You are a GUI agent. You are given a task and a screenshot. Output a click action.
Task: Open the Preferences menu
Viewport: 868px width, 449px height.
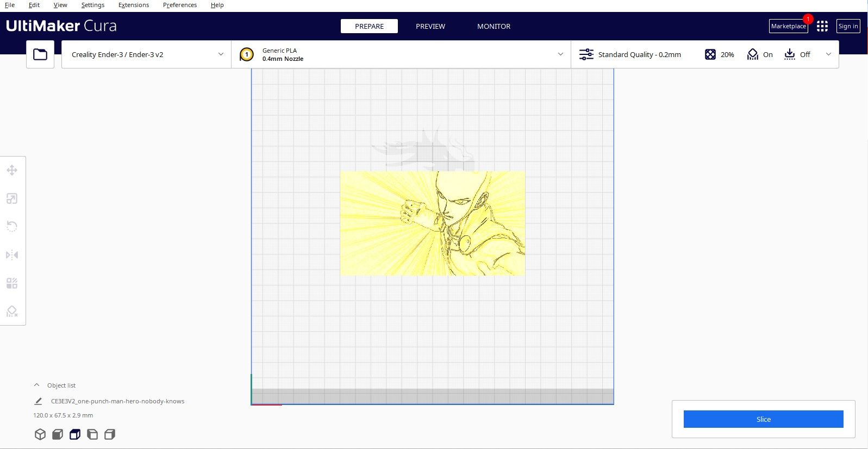click(x=180, y=5)
